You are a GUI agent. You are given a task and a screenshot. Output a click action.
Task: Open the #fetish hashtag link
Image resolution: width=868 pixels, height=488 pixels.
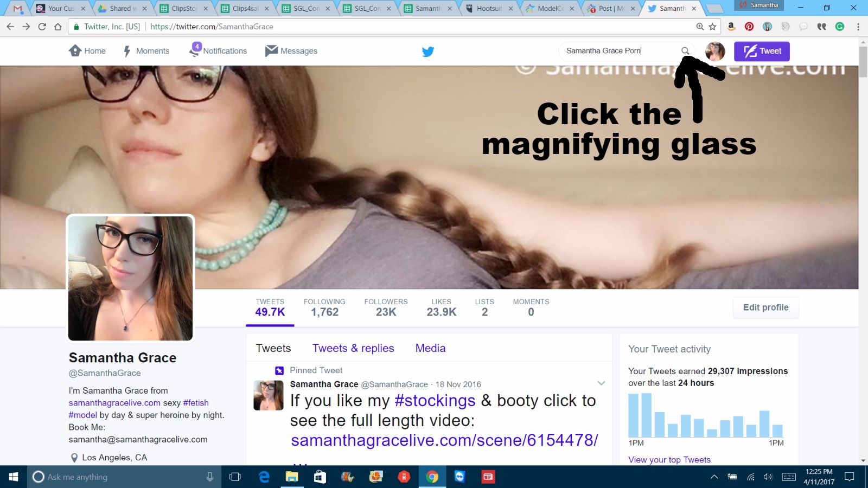point(196,403)
